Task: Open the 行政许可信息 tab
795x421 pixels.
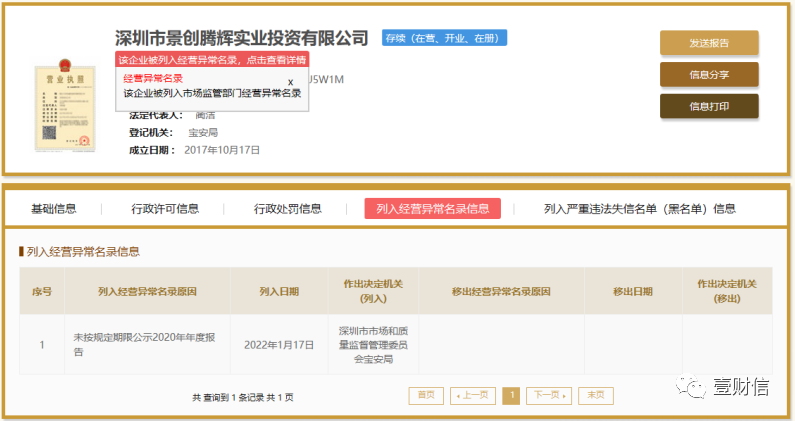Action: 165,208
